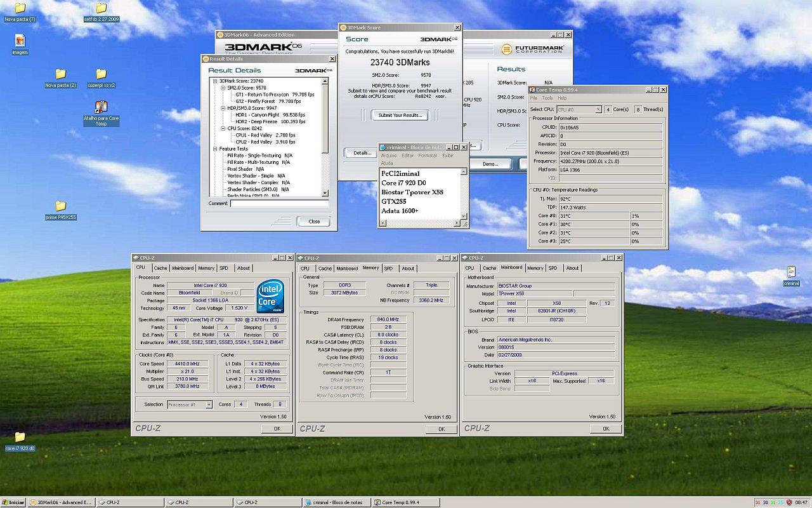Select the core i7 920 d0 folder
The height and width of the screenshot is (508, 812).
20,441
